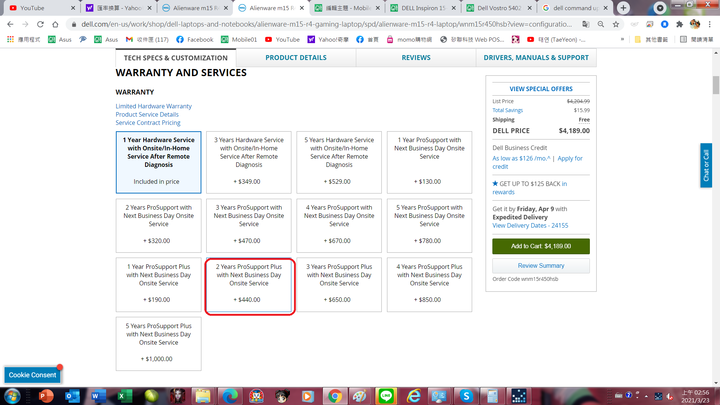Viewport: 720px width, 405px height.
Task: Select 3 Years ProSupport Plus +$650.00
Action: (x=339, y=285)
